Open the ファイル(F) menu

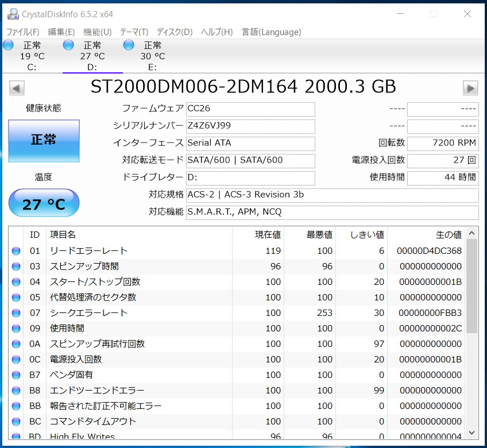point(22,32)
